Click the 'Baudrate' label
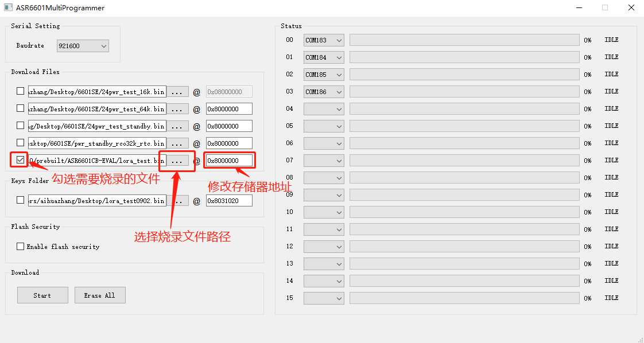The image size is (644, 343). point(30,45)
